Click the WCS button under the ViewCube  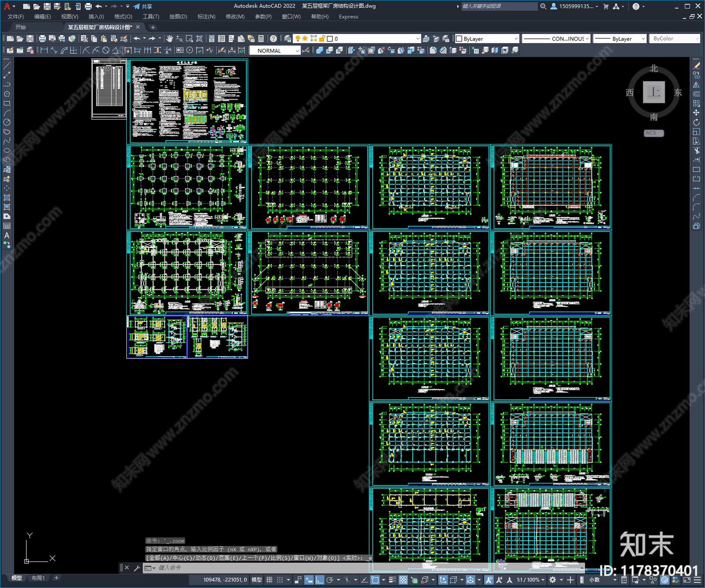[x=653, y=133]
